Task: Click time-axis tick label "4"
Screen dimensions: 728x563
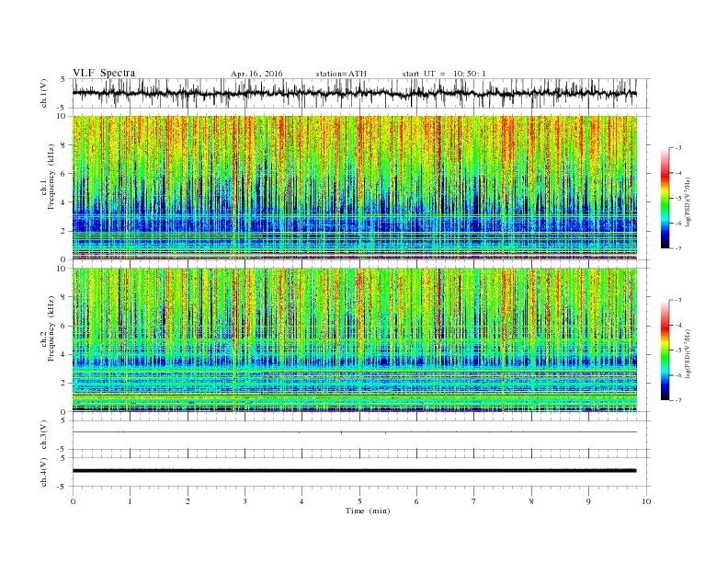Action: (301, 501)
